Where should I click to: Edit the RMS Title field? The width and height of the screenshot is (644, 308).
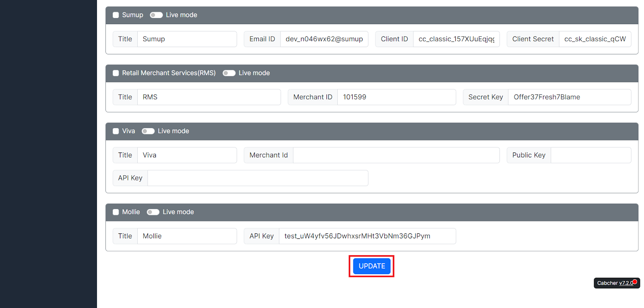click(x=209, y=97)
